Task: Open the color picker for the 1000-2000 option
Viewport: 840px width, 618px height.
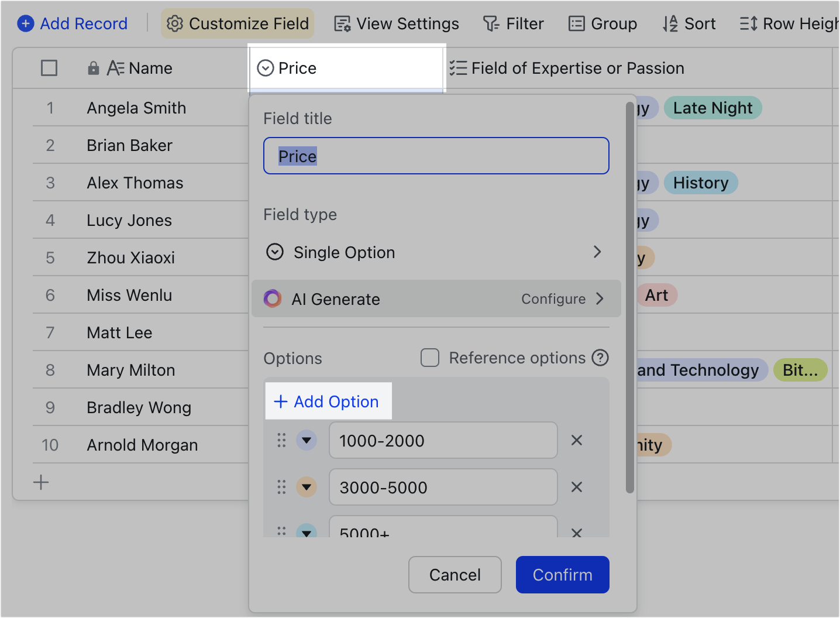Action: point(307,440)
